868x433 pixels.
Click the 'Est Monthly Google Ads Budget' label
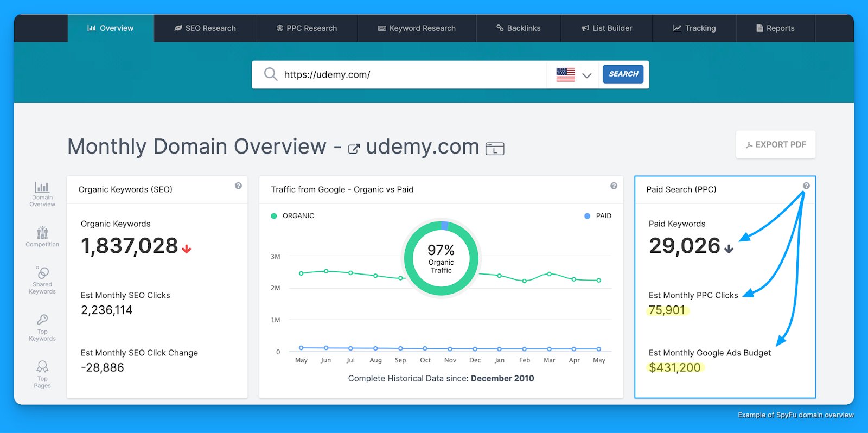click(x=710, y=353)
